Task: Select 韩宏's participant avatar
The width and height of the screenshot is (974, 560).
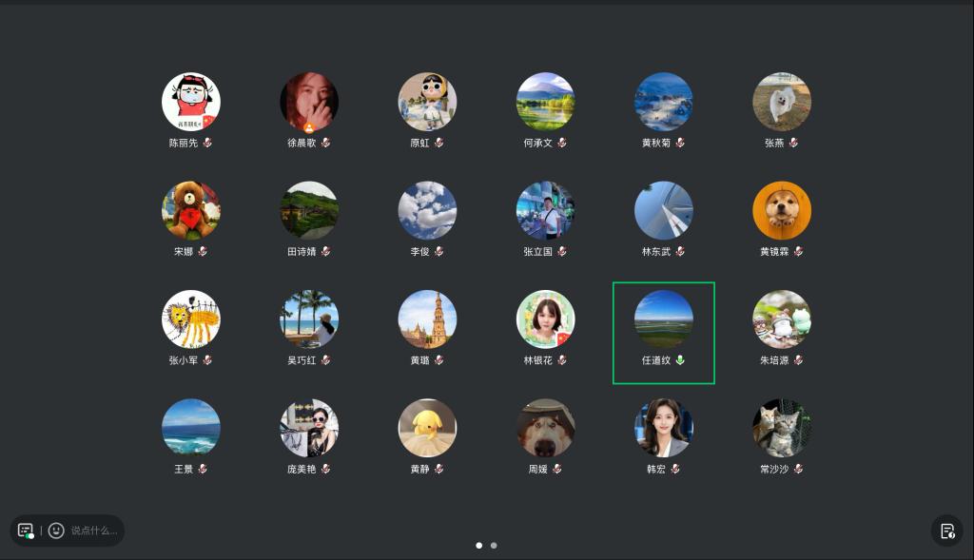Action: pyautogui.click(x=663, y=428)
